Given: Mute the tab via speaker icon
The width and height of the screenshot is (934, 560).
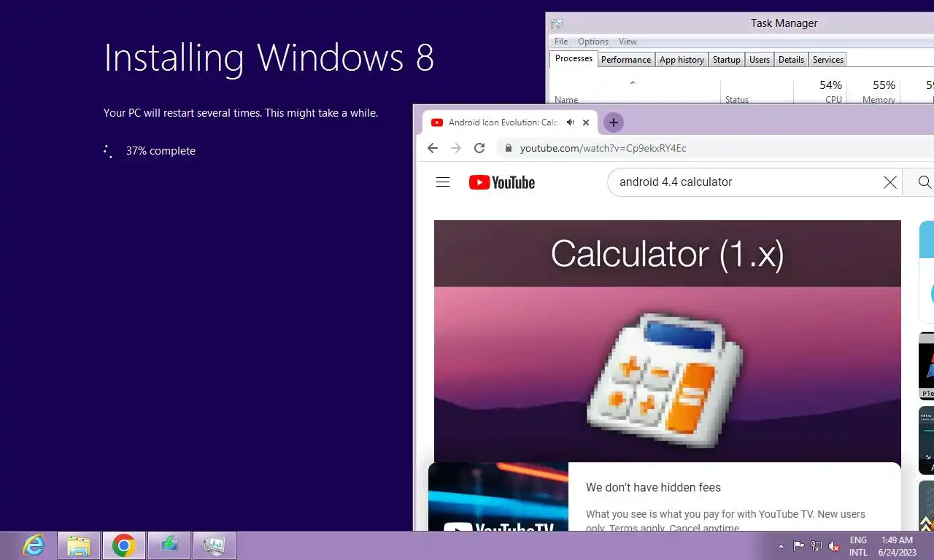Looking at the screenshot, I should (571, 122).
